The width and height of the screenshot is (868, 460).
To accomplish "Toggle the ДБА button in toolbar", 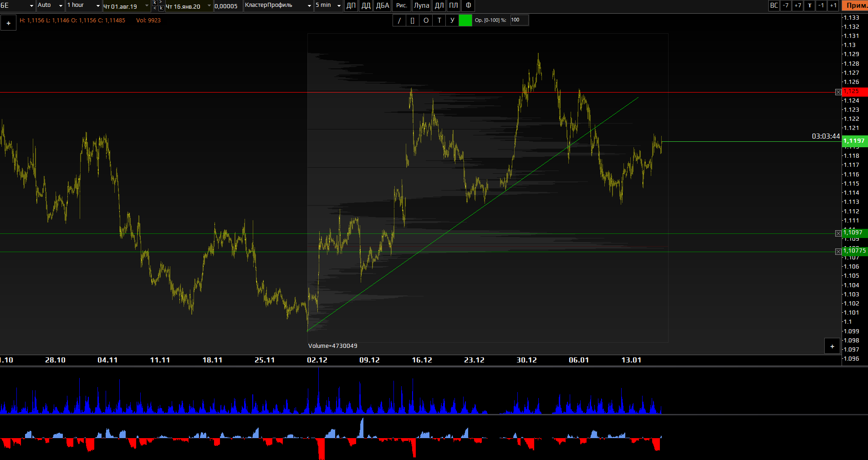I will 383,6.
